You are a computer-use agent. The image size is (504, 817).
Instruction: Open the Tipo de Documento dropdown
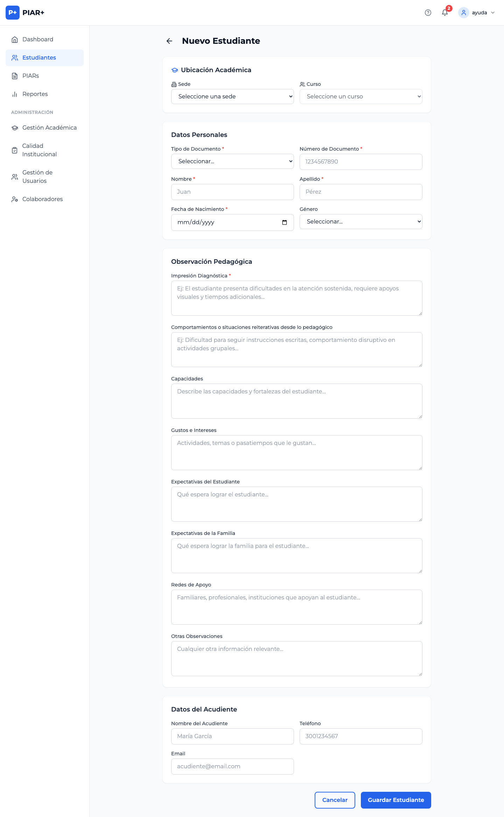(232, 162)
